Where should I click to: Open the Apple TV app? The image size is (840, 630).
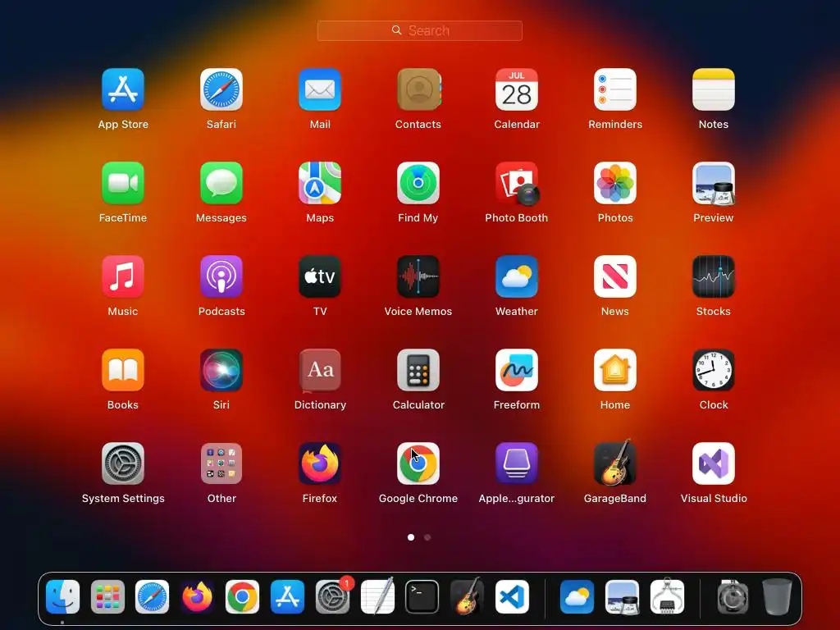(320, 276)
